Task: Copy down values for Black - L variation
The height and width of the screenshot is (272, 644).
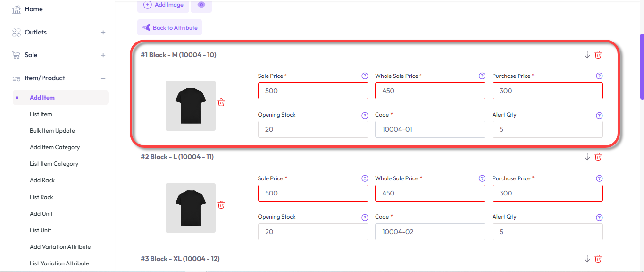Action: coord(587,156)
